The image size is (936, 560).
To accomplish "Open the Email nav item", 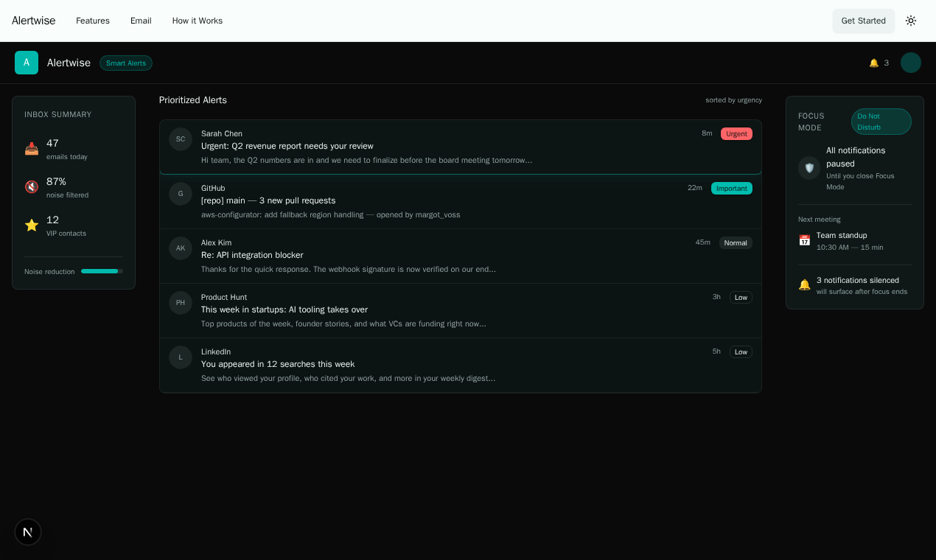I will click(141, 21).
